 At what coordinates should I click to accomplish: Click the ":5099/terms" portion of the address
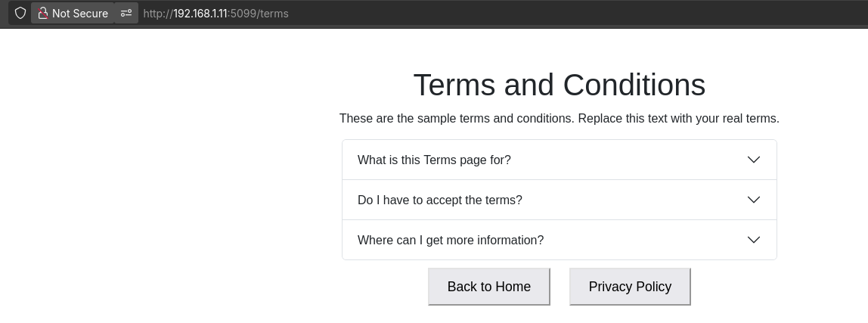258,14
